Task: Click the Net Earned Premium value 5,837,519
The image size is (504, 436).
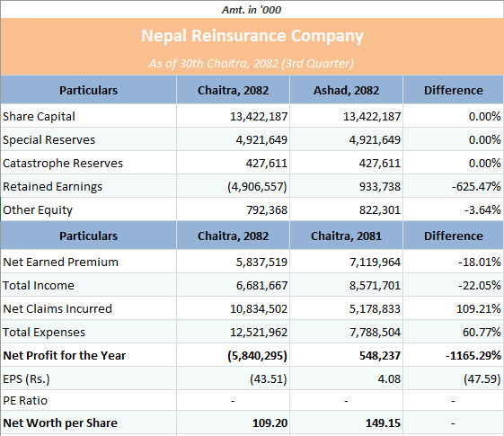Action: pos(261,262)
